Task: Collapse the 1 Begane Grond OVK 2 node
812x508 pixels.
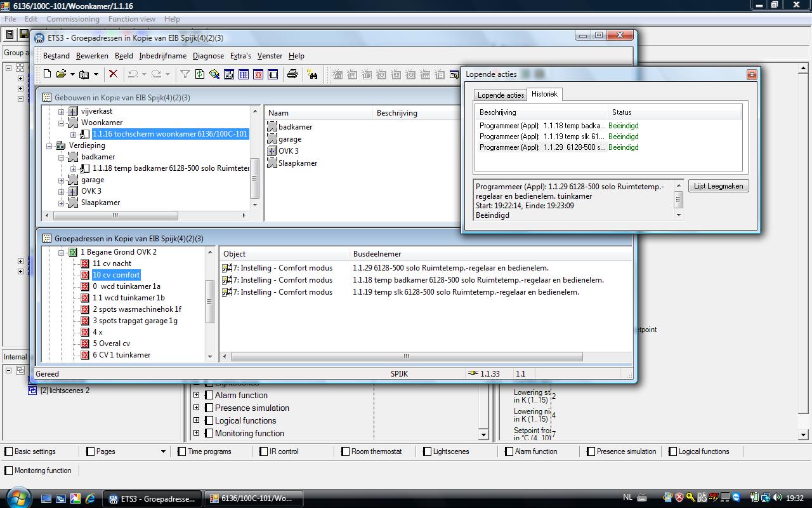Action: pos(62,253)
